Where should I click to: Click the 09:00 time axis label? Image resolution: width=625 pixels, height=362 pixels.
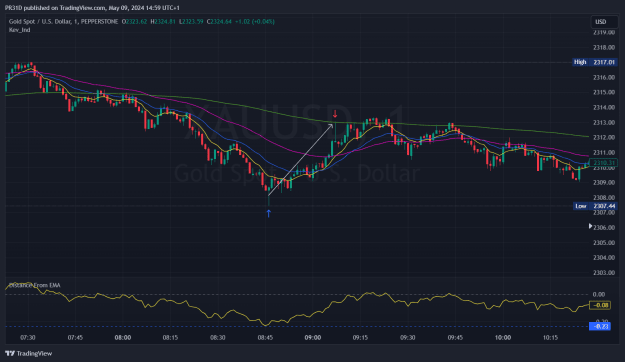(312, 338)
